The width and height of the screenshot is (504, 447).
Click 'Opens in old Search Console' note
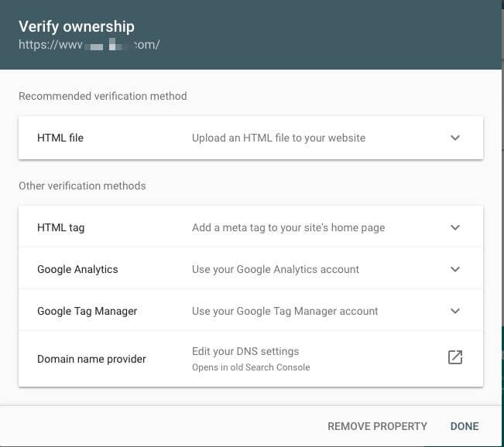click(x=251, y=367)
